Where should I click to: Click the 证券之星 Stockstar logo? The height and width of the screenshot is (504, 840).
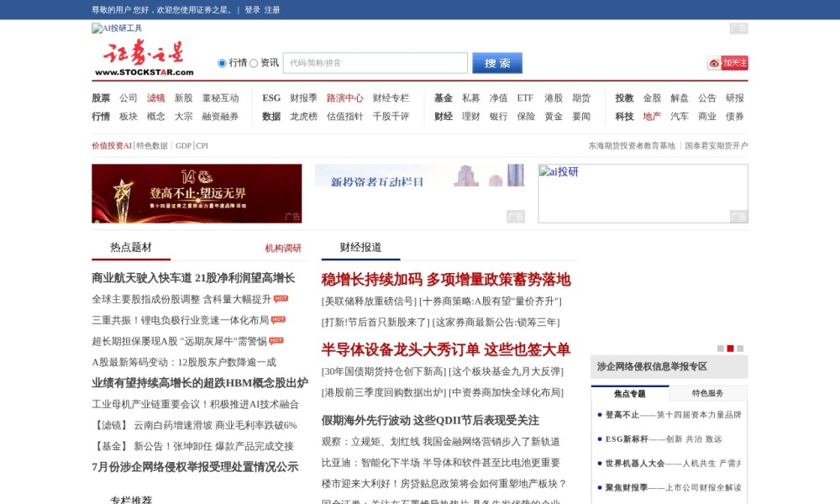pos(144,58)
